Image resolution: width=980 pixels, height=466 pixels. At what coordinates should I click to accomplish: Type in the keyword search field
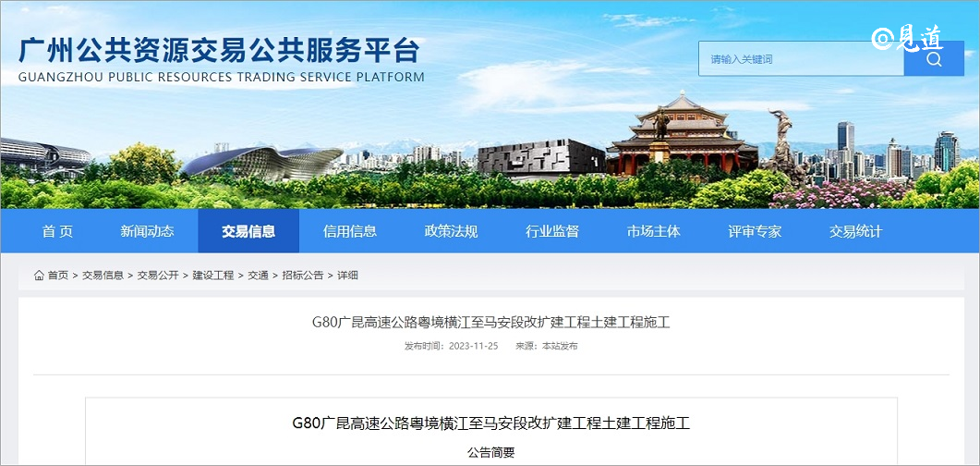(x=800, y=59)
